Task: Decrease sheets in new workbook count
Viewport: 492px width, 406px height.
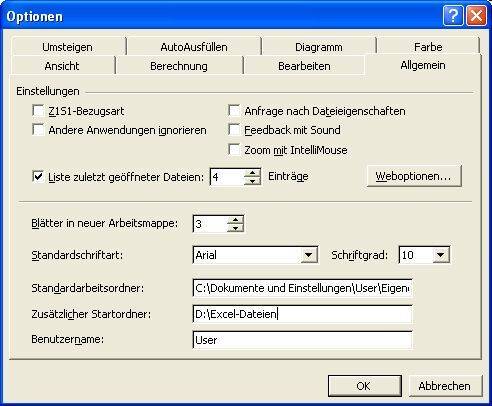Action: [235, 228]
